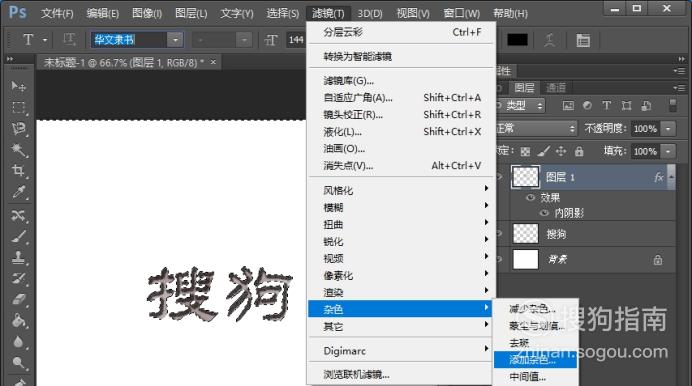This screenshot has width=692, height=386.
Task: Click the lock image pixels brush icon
Action: point(543,152)
